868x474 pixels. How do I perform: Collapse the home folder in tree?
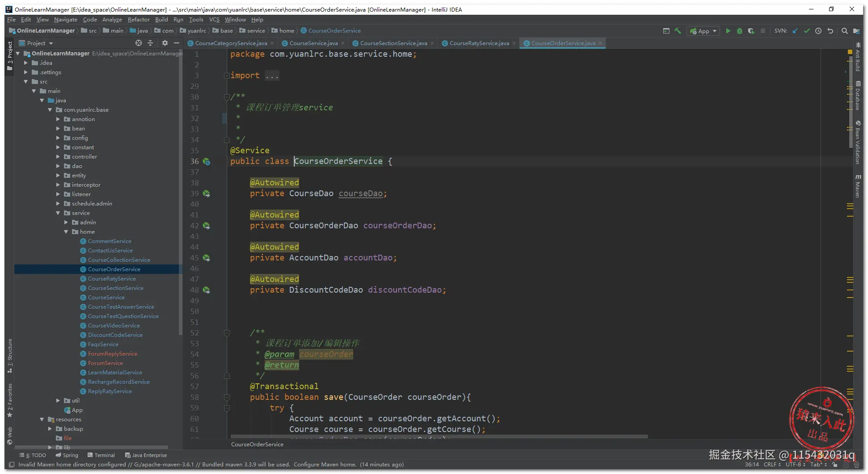click(66, 232)
